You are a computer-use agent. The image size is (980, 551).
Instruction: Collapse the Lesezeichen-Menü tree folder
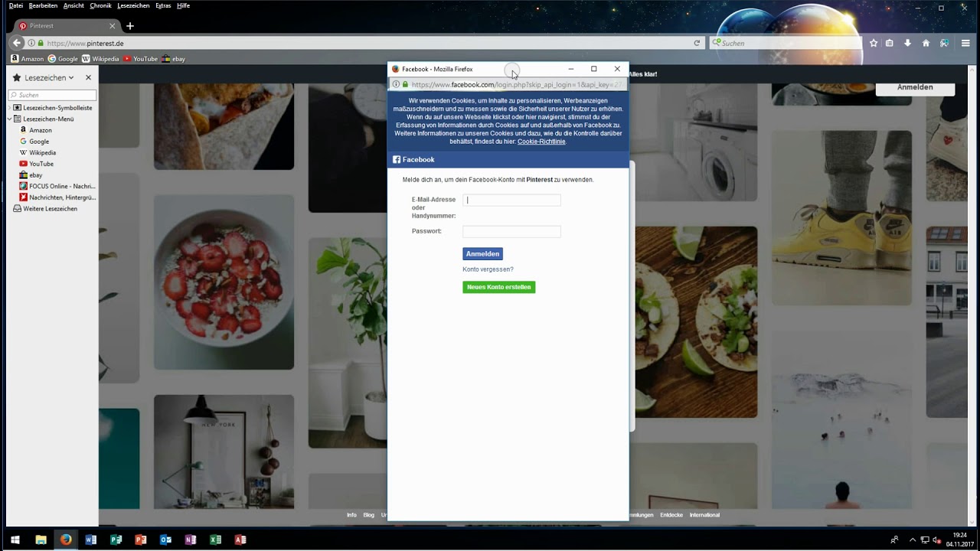pos(10,119)
